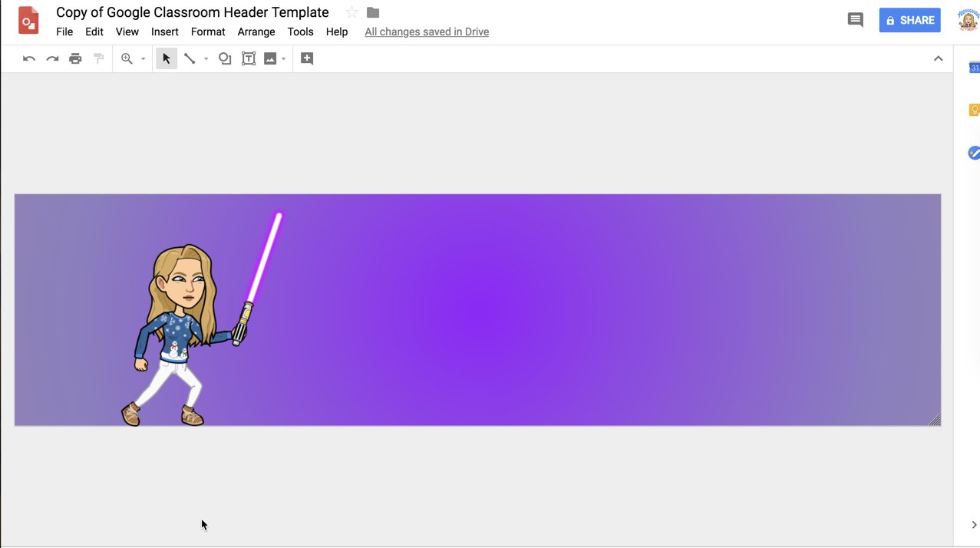This screenshot has height=548, width=980.
Task: Click the Google Drawings home logo
Action: point(28,20)
